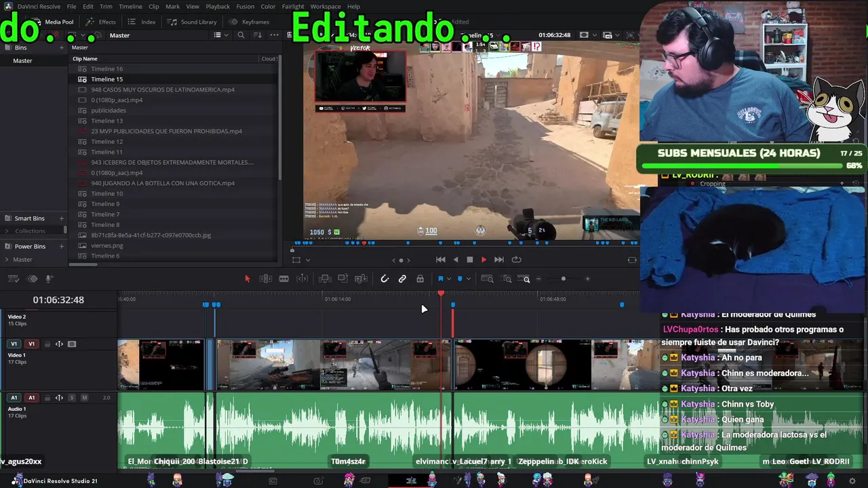The image size is (868, 488).
Task: Expand the Power Bins Master folder
Action: (x=7, y=260)
